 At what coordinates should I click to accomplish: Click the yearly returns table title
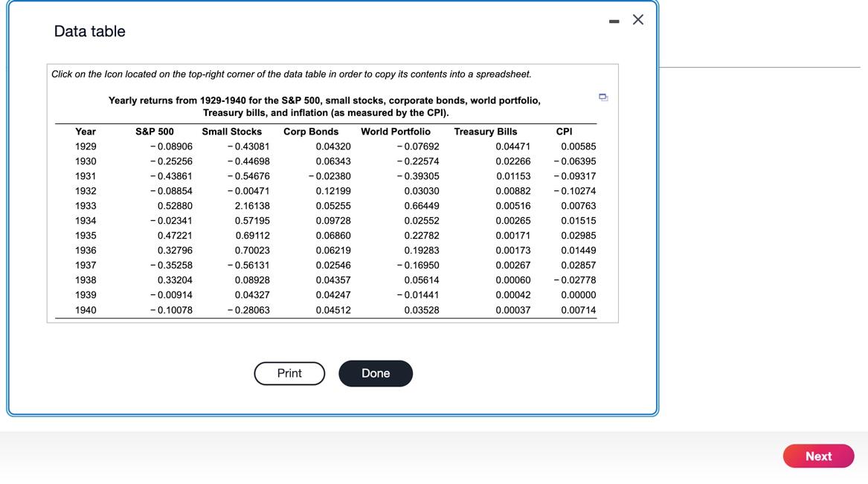[x=325, y=105]
